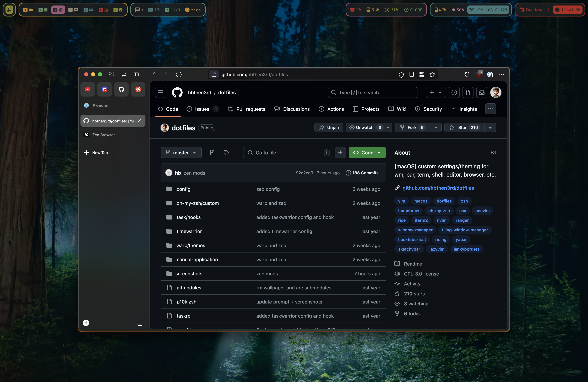This screenshot has height=382, width=588.
Task: Focus the GitHub search box
Action: (373, 93)
